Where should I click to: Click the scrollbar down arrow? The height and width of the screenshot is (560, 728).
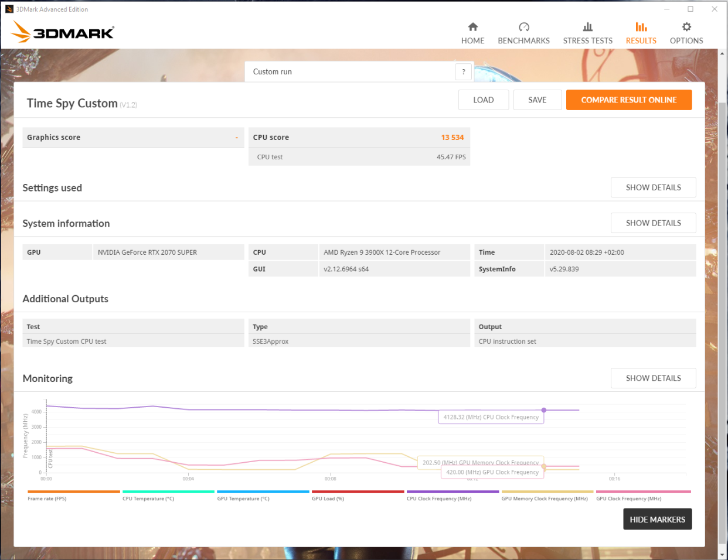click(x=722, y=554)
